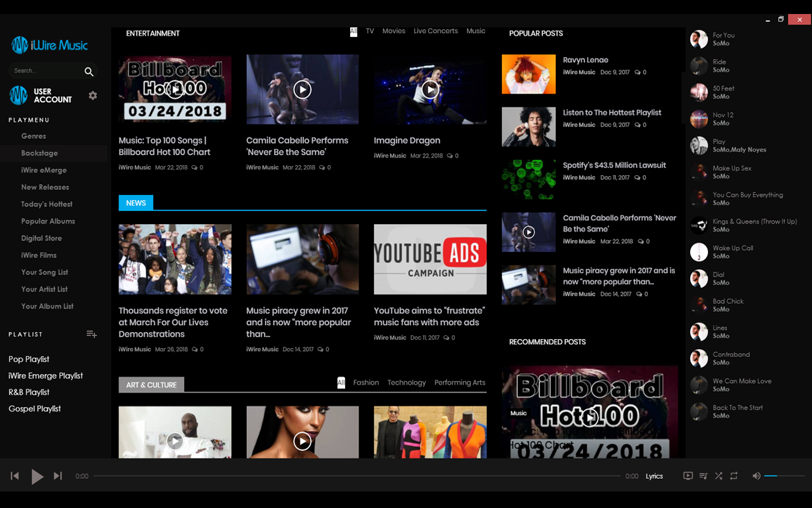Open the Ravyn Lenae post
The image size is (812, 508).
[x=586, y=60]
